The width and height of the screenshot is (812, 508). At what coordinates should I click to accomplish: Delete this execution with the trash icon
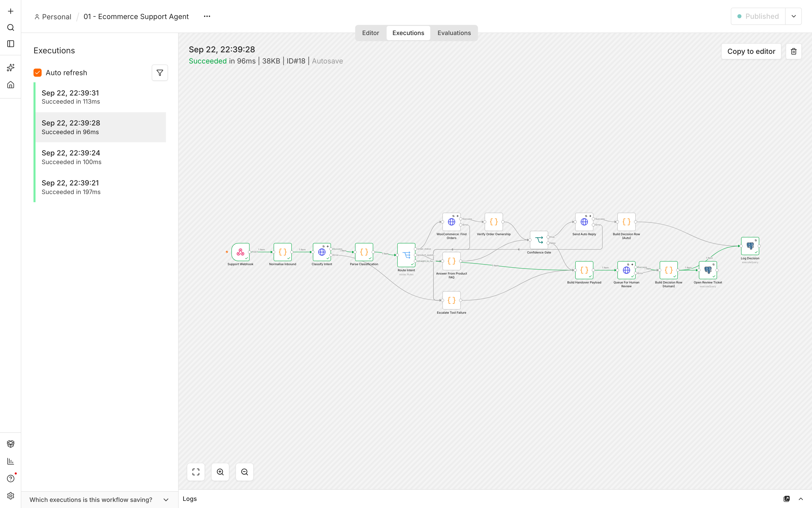[793, 51]
